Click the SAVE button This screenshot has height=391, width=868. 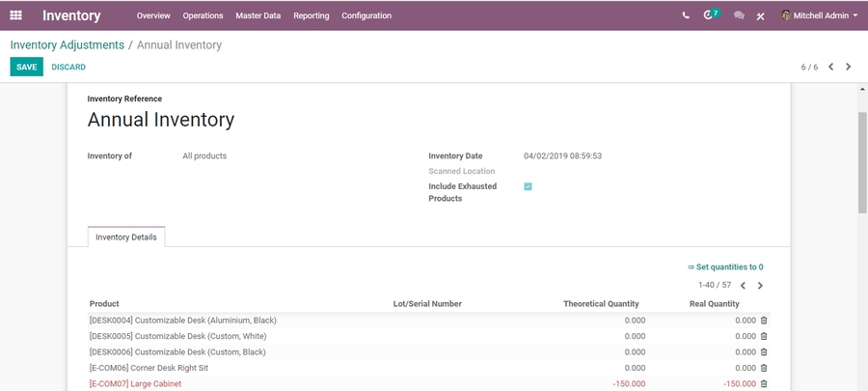coord(26,68)
